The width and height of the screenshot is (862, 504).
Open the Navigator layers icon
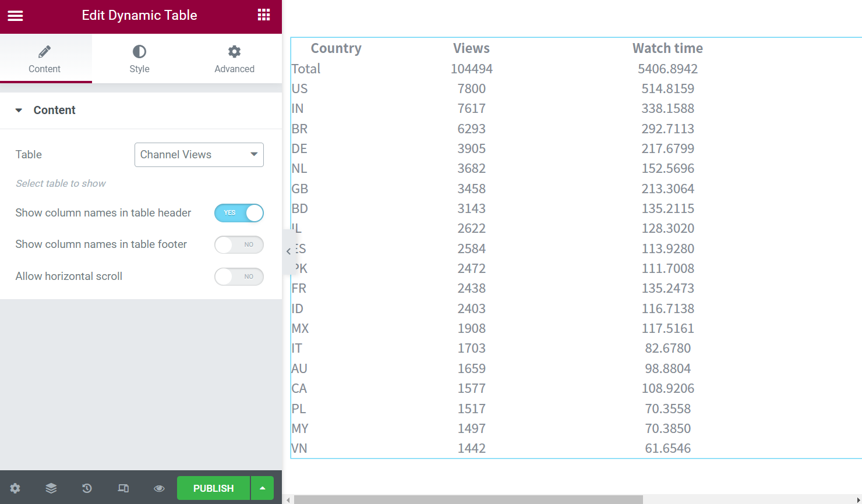tap(51, 488)
